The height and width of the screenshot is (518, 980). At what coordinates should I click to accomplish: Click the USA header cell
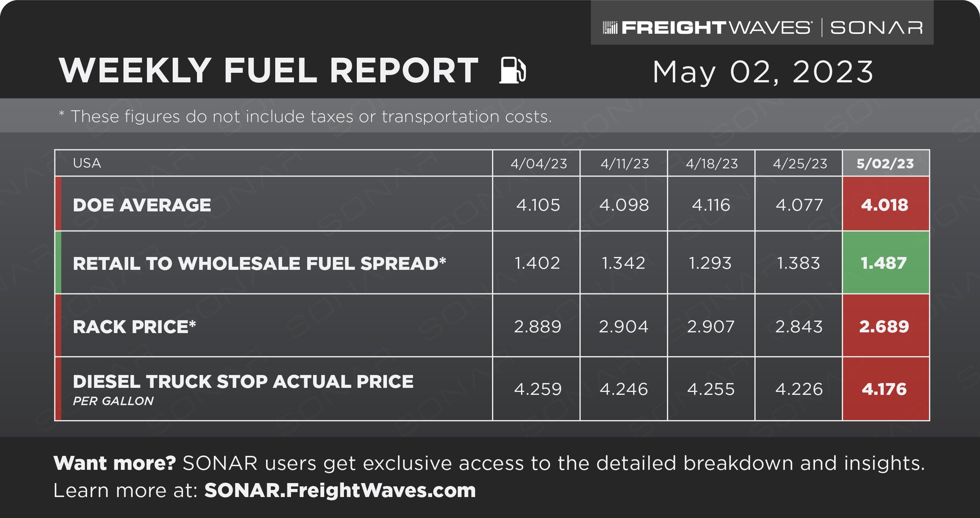pyautogui.click(x=87, y=163)
